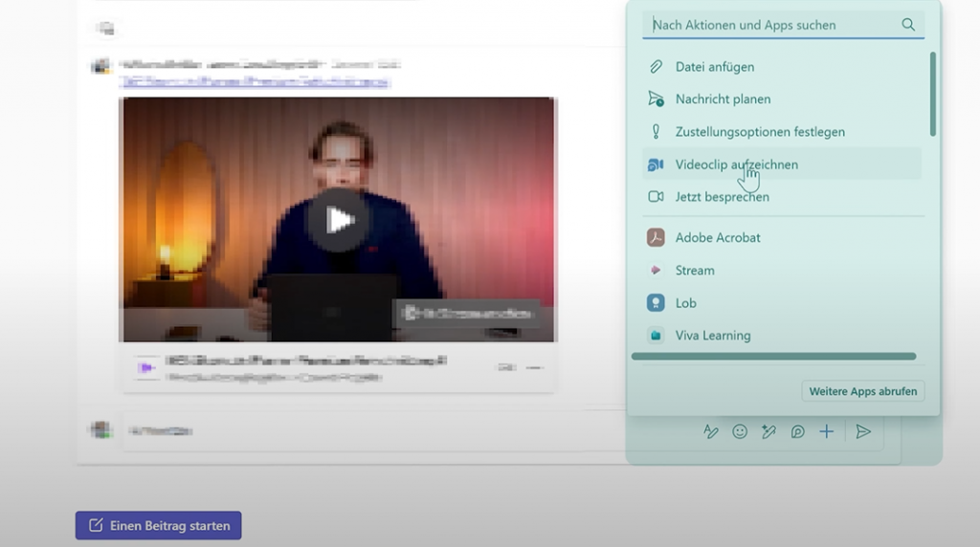
Task: Click the search magnifier icon in apps panel
Action: click(x=908, y=24)
